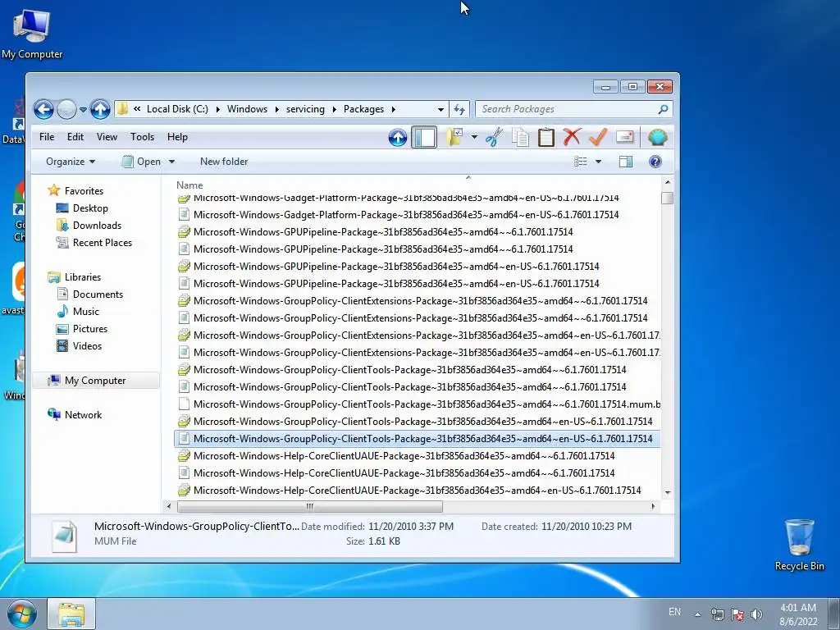Click the Windows Explorer taskbar icon

coord(71,614)
